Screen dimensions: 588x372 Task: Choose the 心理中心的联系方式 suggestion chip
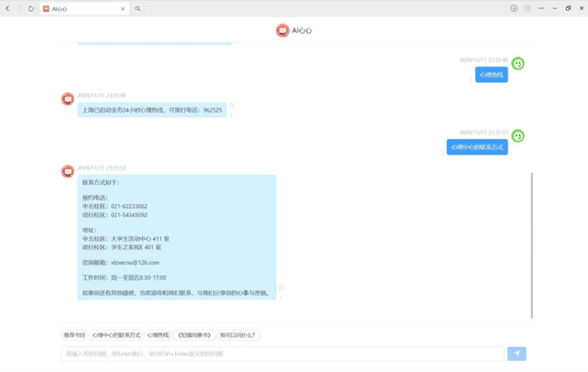coord(116,335)
